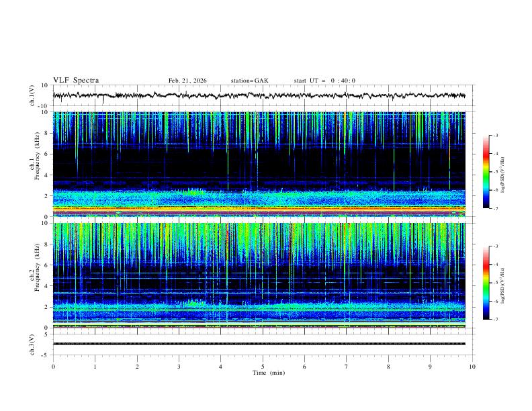Image resolution: width=532 pixels, height=411 pixels.
Task: Click inside the ch.2 spectrogram panel
Action: (x=259, y=275)
